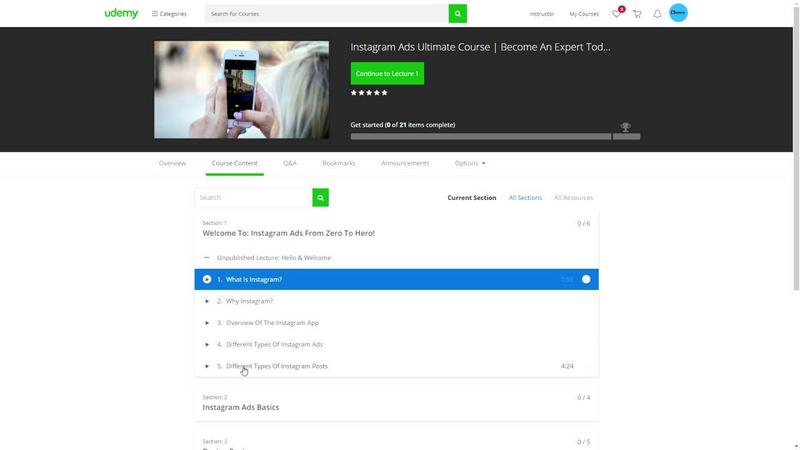The width and height of the screenshot is (800, 450).
Task: Click the course title heading
Action: (480, 47)
